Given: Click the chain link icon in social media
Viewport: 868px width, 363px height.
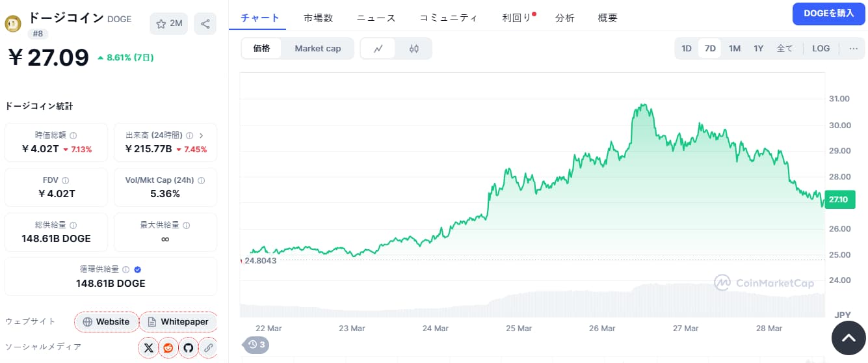Looking at the screenshot, I should (x=208, y=348).
